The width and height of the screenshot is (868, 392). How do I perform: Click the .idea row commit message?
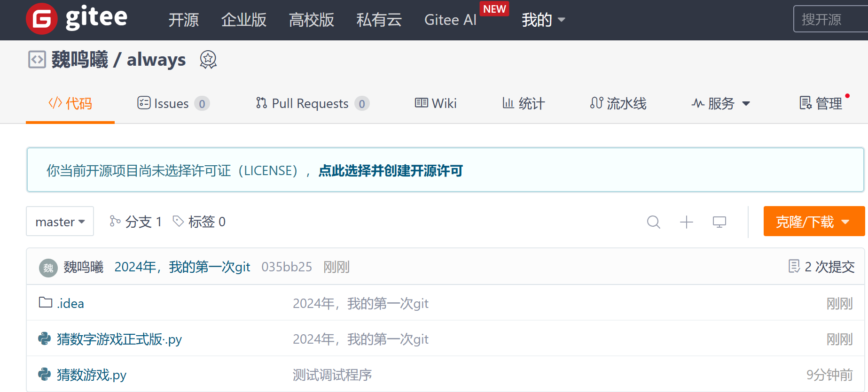coord(360,303)
